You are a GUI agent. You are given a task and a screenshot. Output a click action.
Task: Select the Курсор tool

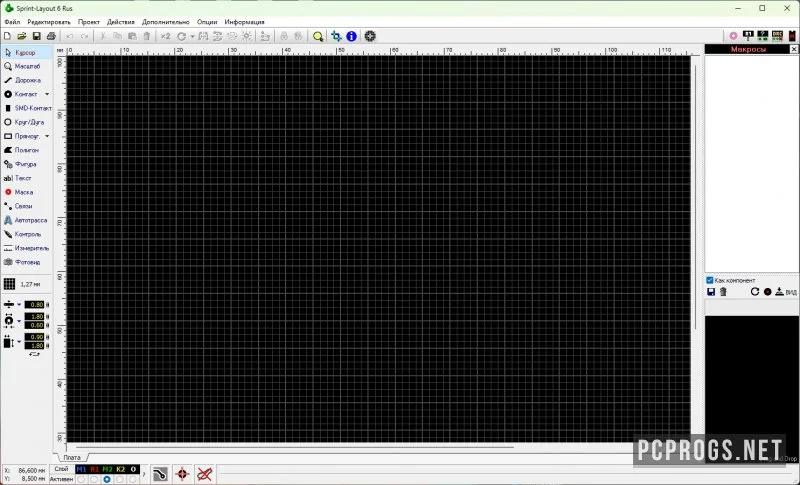(26, 53)
